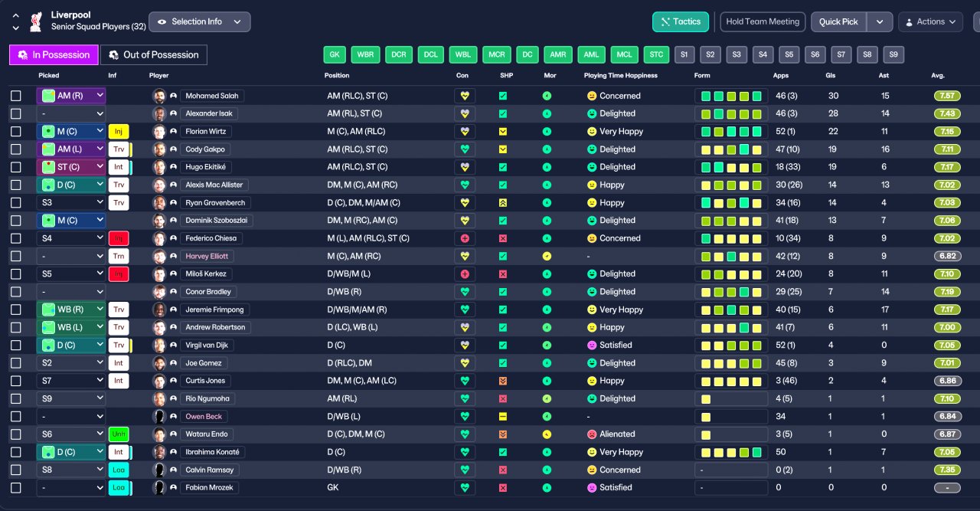Open Virgil van Dijk's player profile
Screen dimensions: 980x511
pyautogui.click(x=207, y=345)
